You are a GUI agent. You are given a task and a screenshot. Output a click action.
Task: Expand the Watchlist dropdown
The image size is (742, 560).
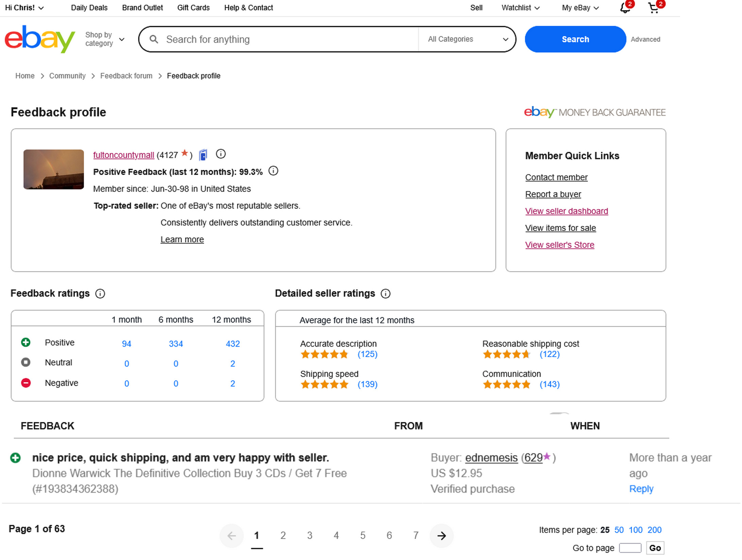[x=520, y=8]
